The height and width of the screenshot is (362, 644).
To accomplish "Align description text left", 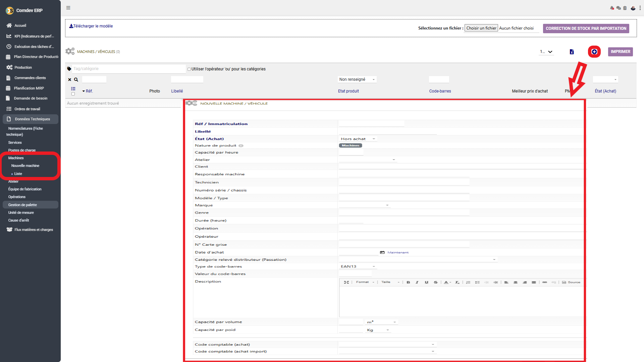I will pyautogui.click(x=506, y=282).
